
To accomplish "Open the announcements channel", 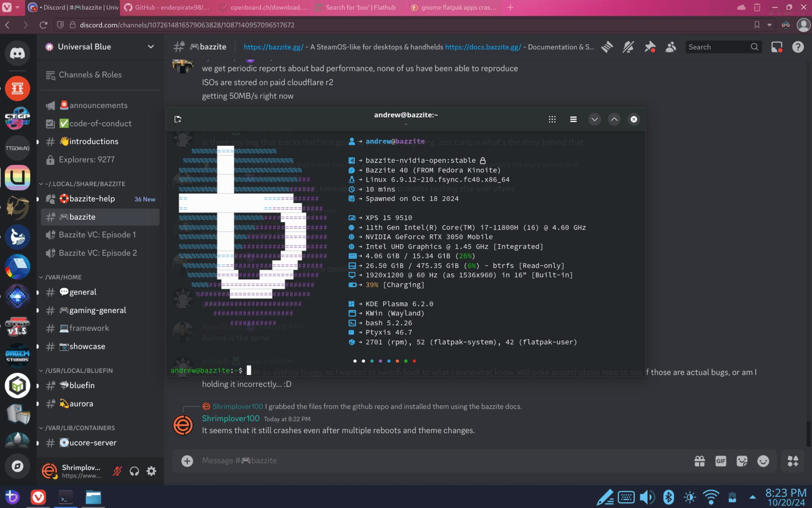I will tap(100, 105).
